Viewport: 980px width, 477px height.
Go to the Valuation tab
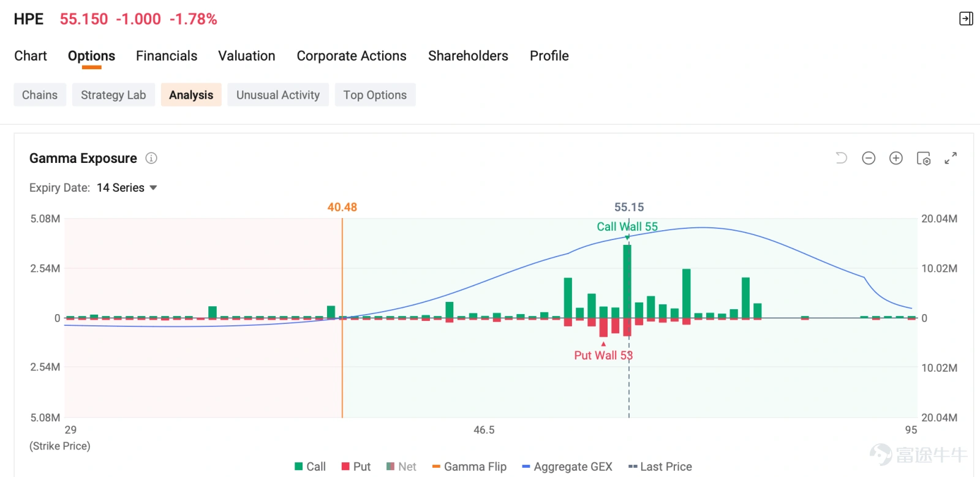pyautogui.click(x=247, y=56)
